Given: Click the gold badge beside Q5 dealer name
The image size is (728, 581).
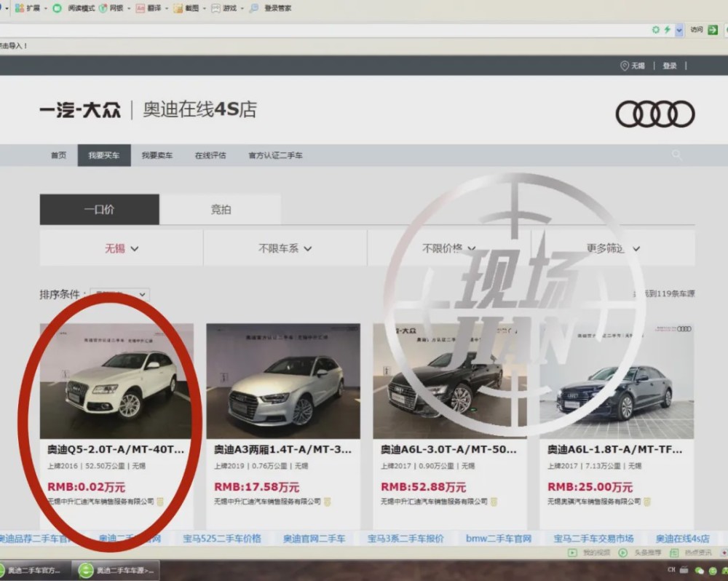Looking at the screenshot, I should pos(161,502).
